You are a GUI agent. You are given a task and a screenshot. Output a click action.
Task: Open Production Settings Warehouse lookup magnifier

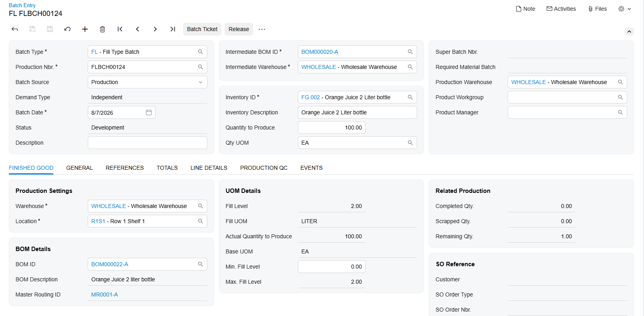(201, 206)
